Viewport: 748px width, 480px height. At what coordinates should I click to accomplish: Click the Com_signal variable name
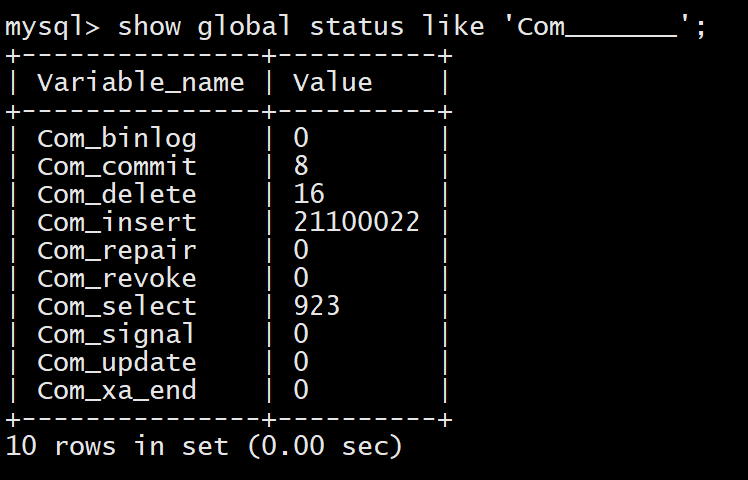[x=117, y=334]
